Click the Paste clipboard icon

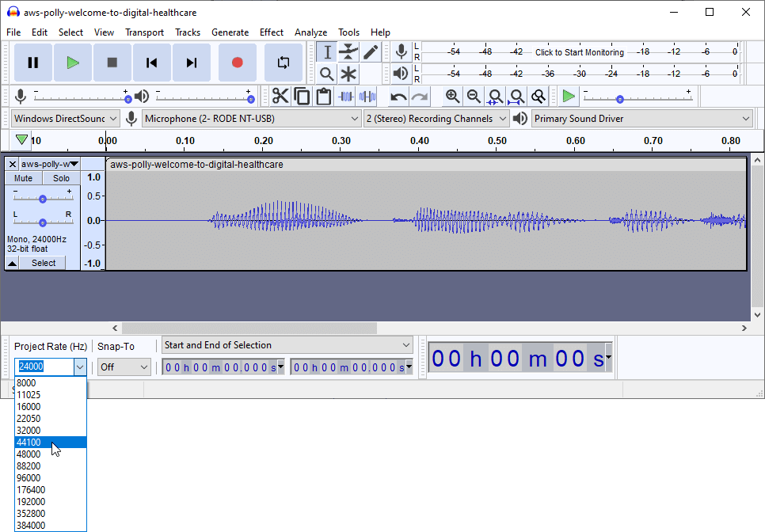tap(323, 96)
